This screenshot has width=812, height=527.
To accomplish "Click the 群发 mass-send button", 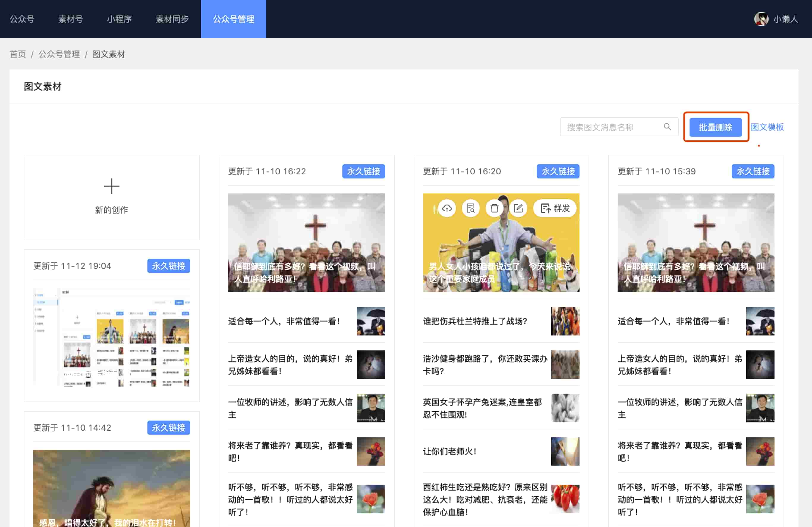I will point(555,208).
